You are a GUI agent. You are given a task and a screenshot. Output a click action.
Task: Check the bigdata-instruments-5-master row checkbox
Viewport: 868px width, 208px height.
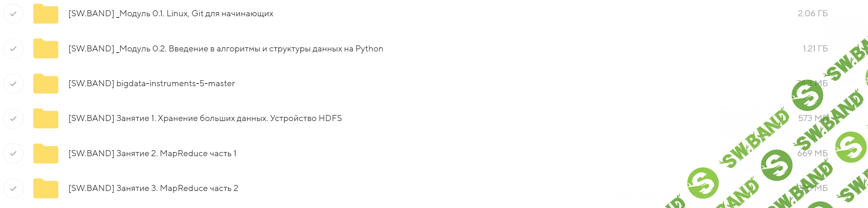pyautogui.click(x=13, y=84)
